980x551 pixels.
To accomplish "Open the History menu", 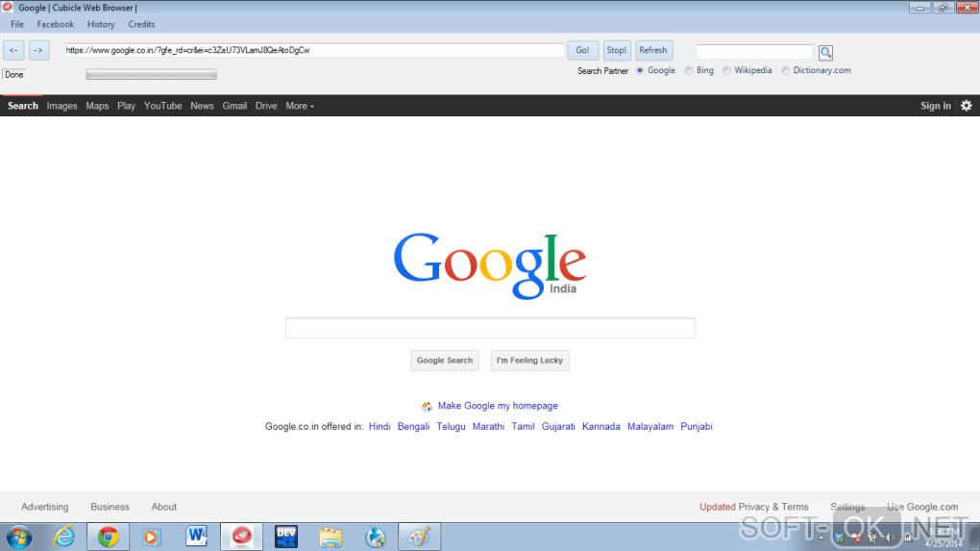I will [x=101, y=24].
